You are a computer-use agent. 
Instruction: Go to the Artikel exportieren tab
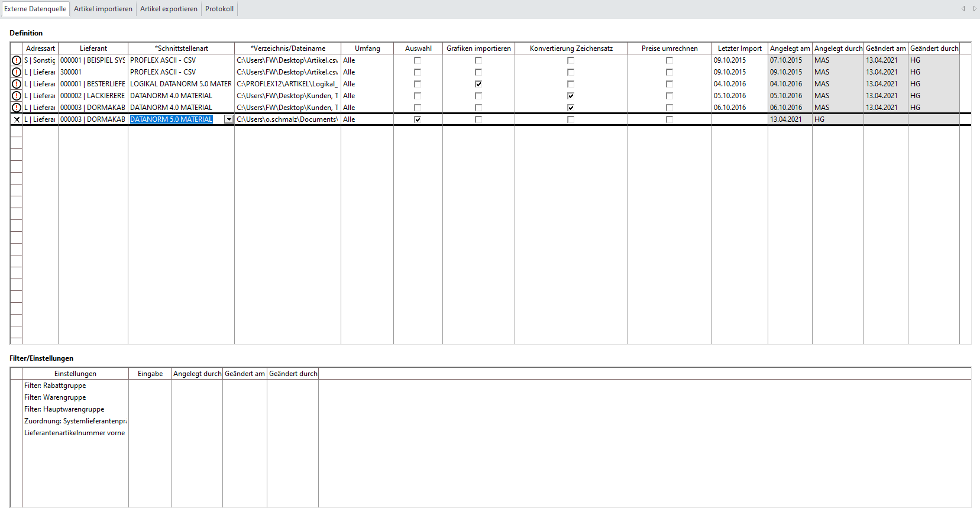[x=169, y=9]
